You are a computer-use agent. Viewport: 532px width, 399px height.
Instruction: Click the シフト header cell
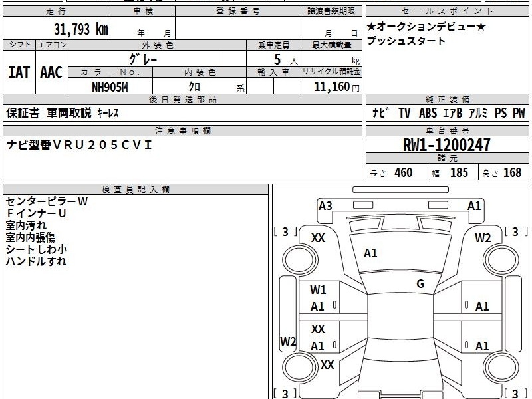pyautogui.click(x=20, y=45)
